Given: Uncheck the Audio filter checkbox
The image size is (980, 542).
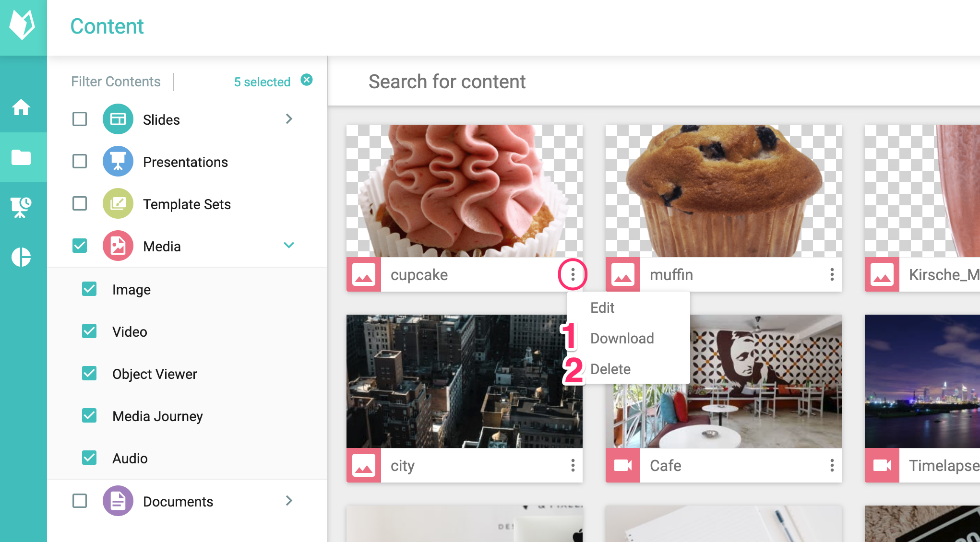Looking at the screenshot, I should click(89, 458).
